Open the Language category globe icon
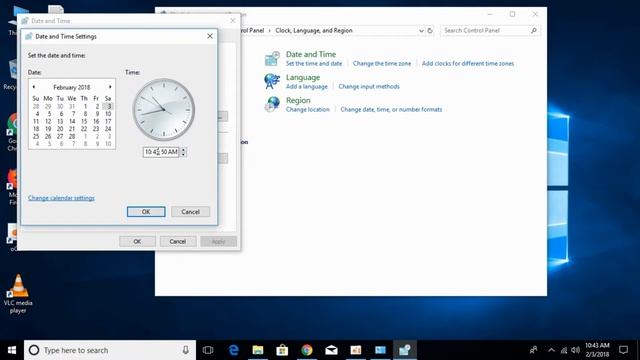 [x=272, y=81]
